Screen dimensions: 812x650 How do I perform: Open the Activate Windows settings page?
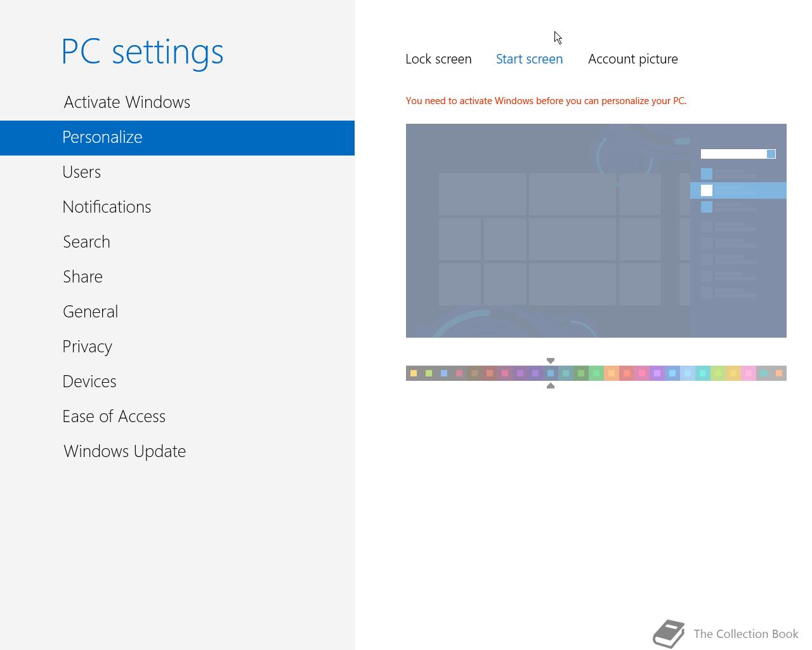click(127, 102)
